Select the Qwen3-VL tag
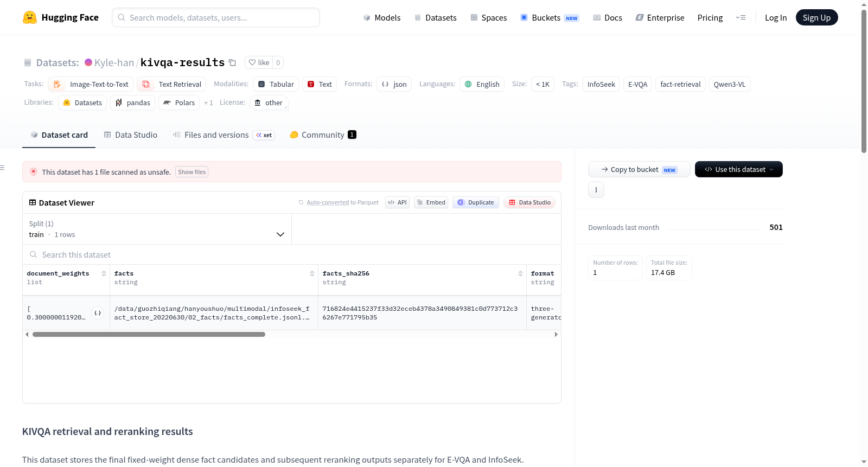Viewport: 868px width, 467px height. coord(730,84)
